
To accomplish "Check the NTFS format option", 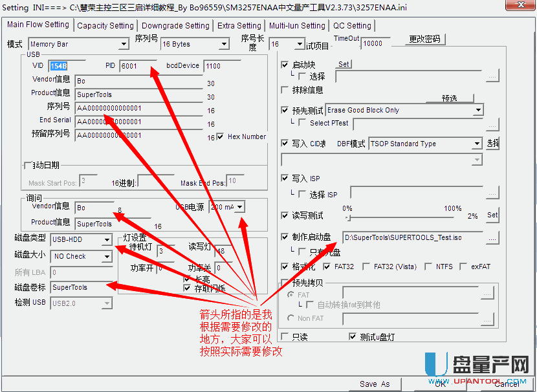I will [x=428, y=267].
